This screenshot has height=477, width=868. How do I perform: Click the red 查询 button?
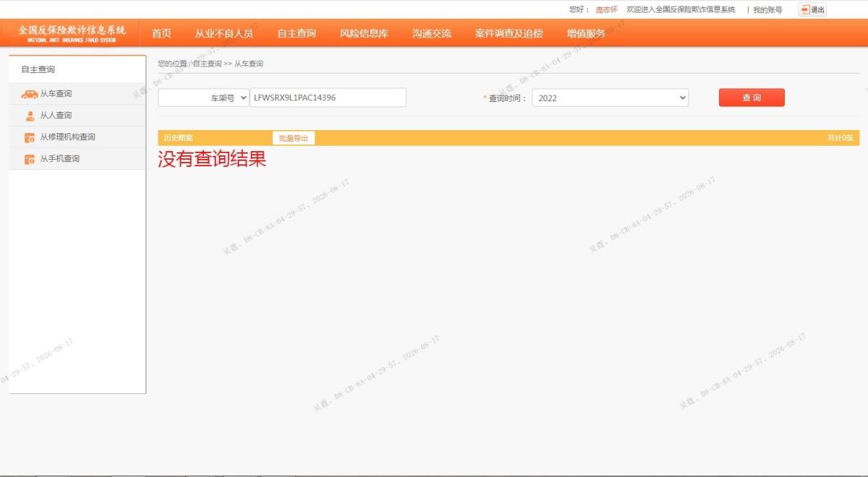point(752,98)
